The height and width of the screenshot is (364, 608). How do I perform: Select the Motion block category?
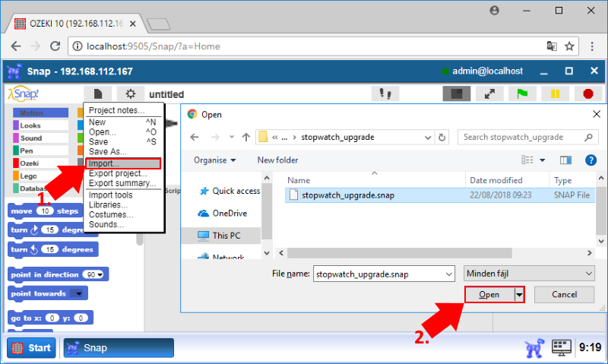click(41, 112)
